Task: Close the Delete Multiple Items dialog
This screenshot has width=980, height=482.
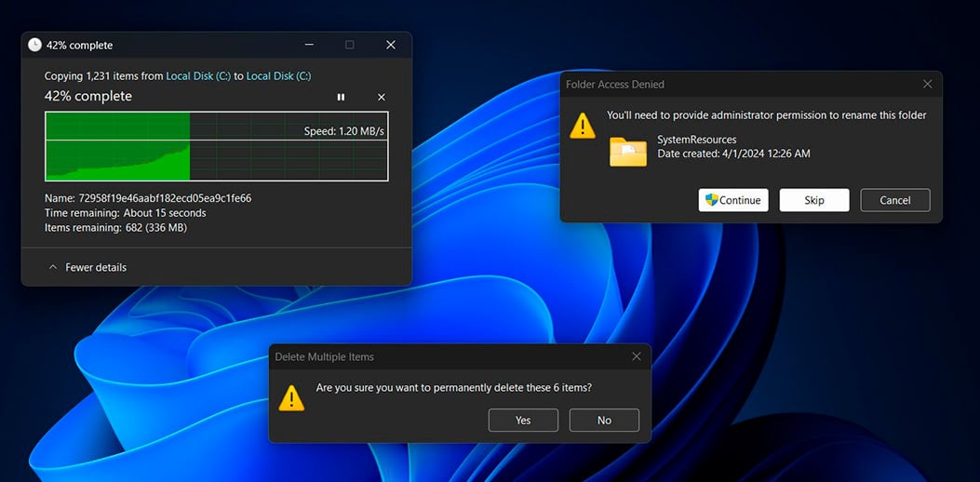Action: click(x=637, y=356)
